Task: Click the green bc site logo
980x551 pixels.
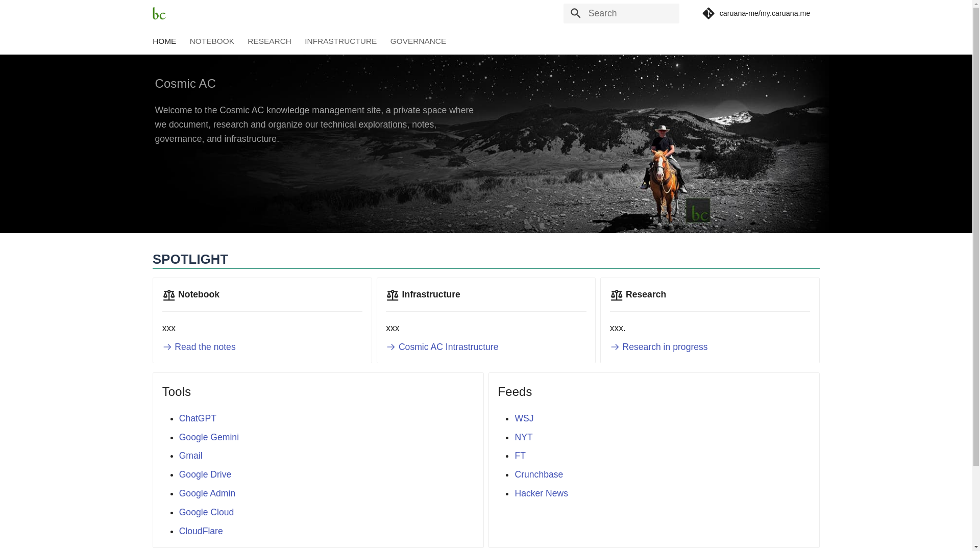Action: click(x=159, y=13)
